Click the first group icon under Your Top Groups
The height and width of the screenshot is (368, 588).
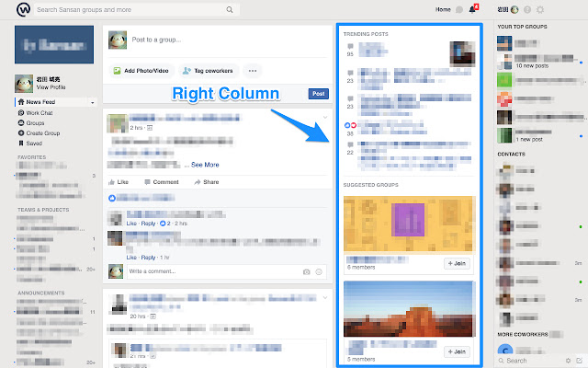(504, 43)
